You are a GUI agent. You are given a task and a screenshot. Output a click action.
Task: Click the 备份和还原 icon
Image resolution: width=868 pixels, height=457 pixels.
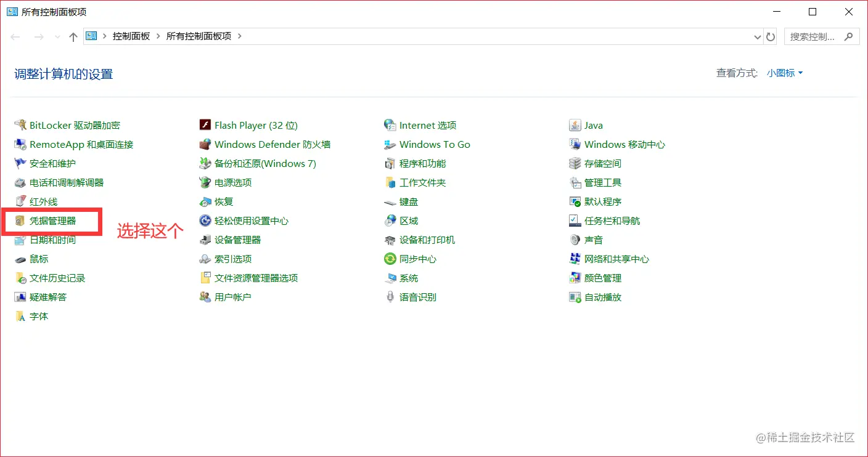click(205, 163)
